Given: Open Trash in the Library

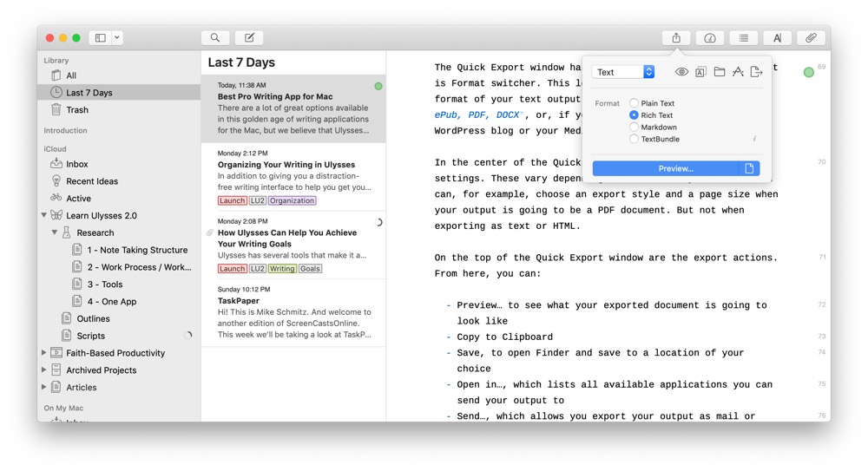Looking at the screenshot, I should pyautogui.click(x=118, y=109).
